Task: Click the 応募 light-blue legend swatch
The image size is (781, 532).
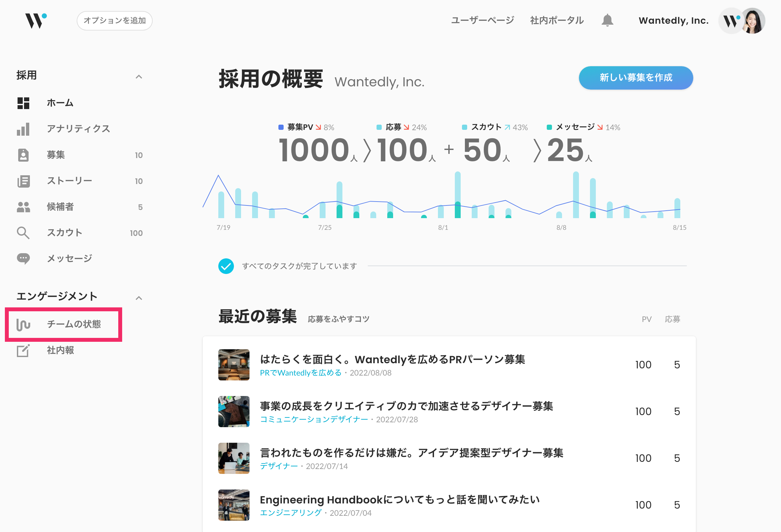Action: pyautogui.click(x=379, y=127)
